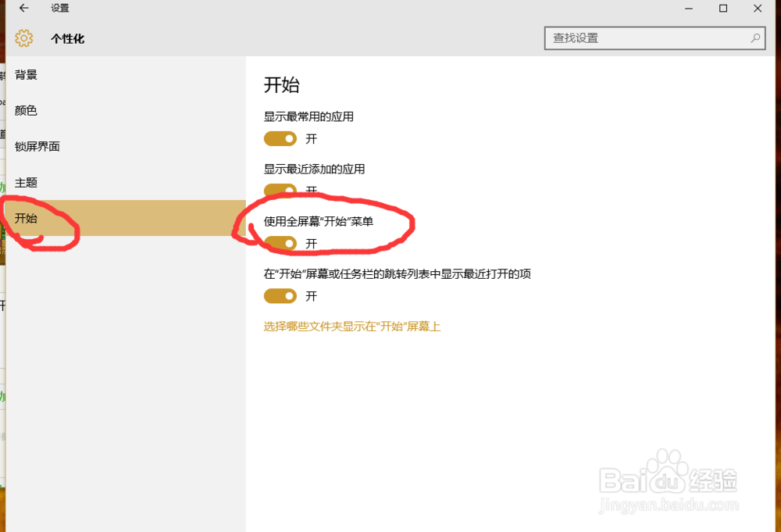Minimize the Settings window
The width and height of the screenshot is (781, 532).
pos(688,9)
